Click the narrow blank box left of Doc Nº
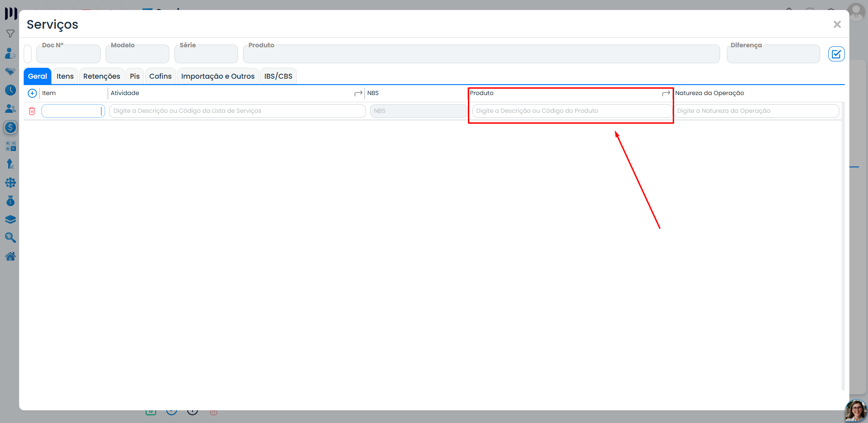The width and height of the screenshot is (868, 423). tap(27, 54)
